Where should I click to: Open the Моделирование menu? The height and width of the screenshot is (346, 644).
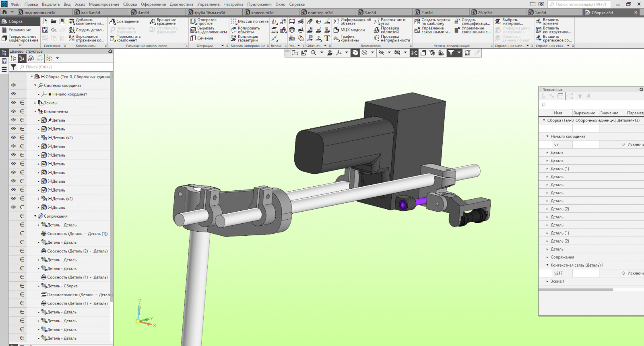(x=104, y=4)
